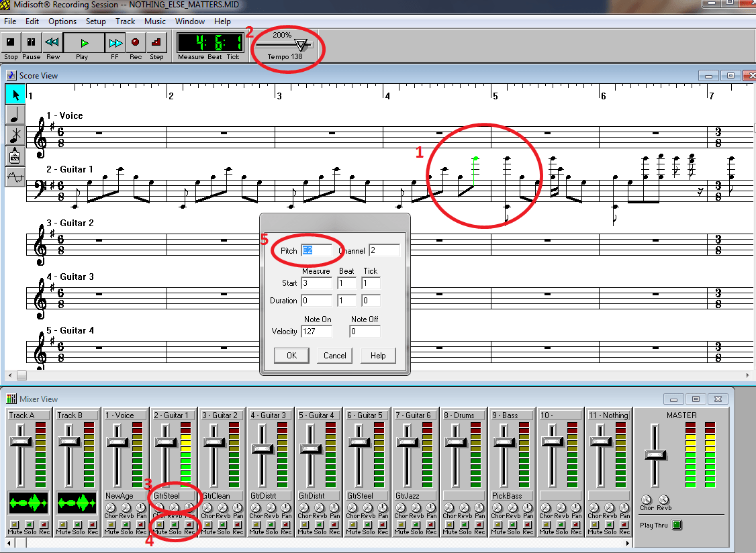Solo the 9 - Bass track
The width and height of the screenshot is (756, 553).
coord(513,524)
